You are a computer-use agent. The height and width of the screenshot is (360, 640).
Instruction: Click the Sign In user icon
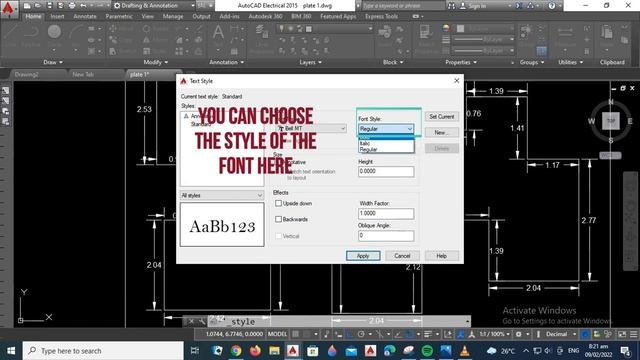pos(463,6)
